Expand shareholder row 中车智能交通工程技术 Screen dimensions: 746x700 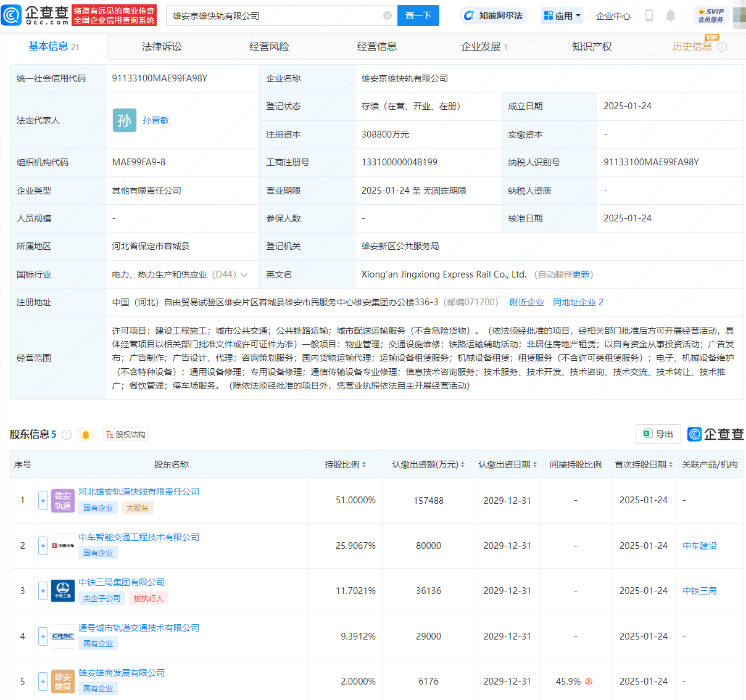coord(43,546)
